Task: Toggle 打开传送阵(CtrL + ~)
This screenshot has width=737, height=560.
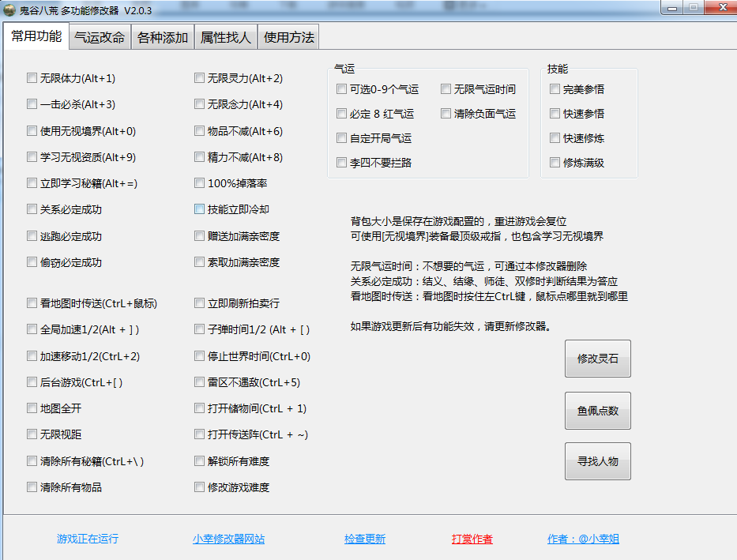Action: (x=199, y=434)
